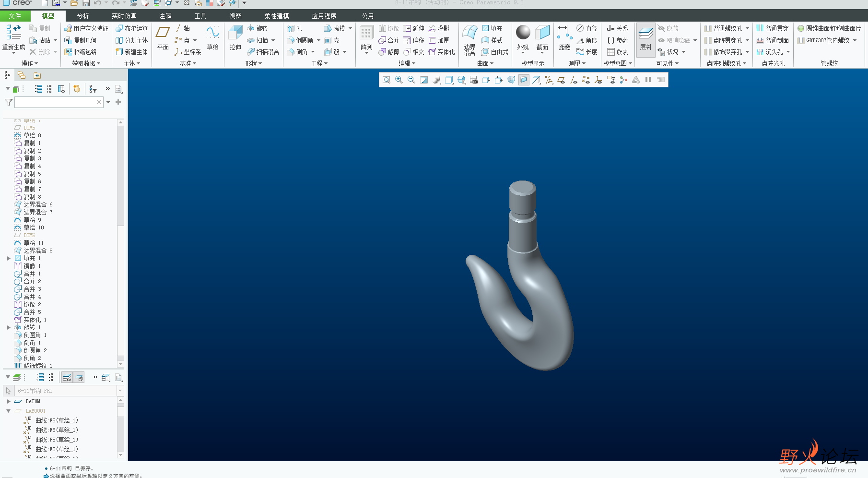Viewport: 868px width, 478px height.
Task: Toggle datum axis display in graphics toolbar
Action: point(574,80)
